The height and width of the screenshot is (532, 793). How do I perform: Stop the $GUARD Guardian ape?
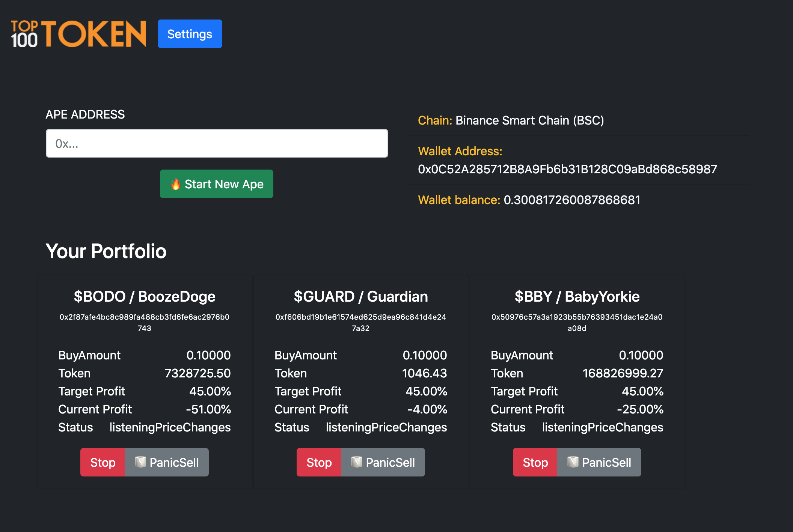pyautogui.click(x=319, y=462)
